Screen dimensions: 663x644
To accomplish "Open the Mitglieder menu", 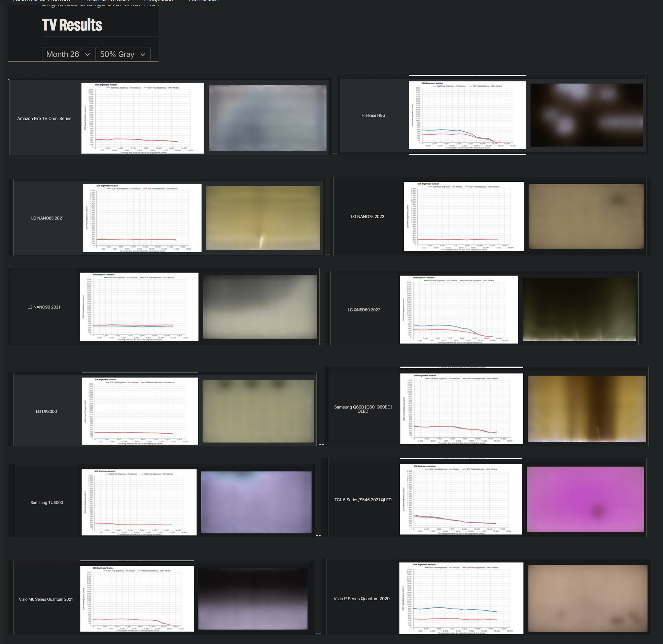I will (158, 1).
